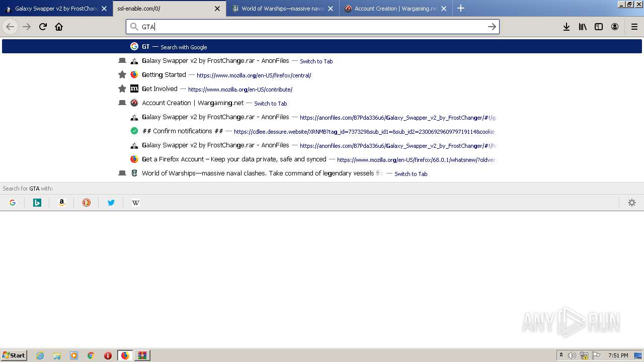Click the browser Back arrow button
Image resolution: width=644 pixels, height=362 pixels.
(x=10, y=27)
